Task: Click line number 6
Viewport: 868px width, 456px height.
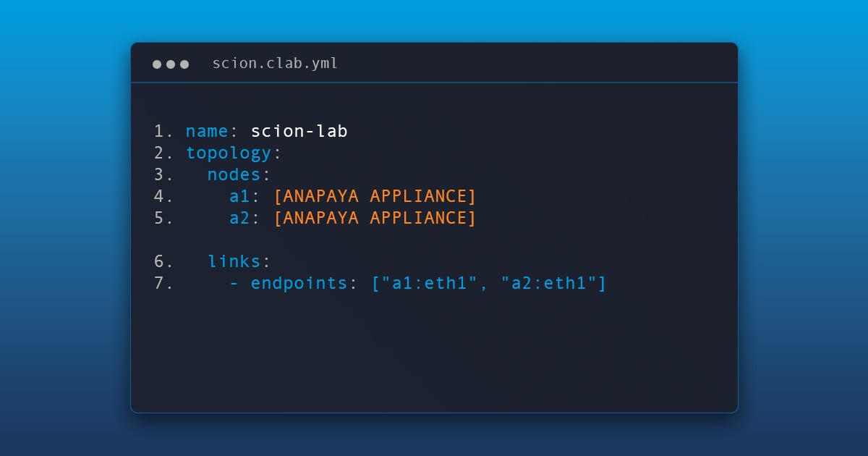Action: pos(163,262)
